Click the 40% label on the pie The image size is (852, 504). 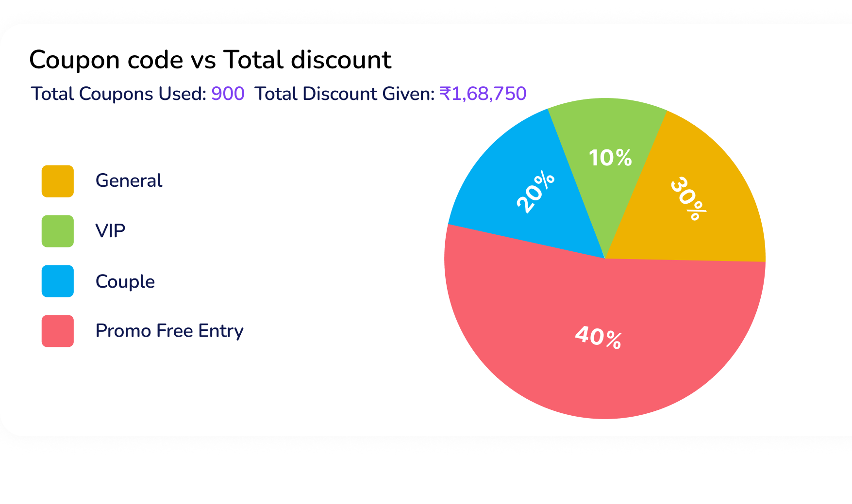click(598, 337)
